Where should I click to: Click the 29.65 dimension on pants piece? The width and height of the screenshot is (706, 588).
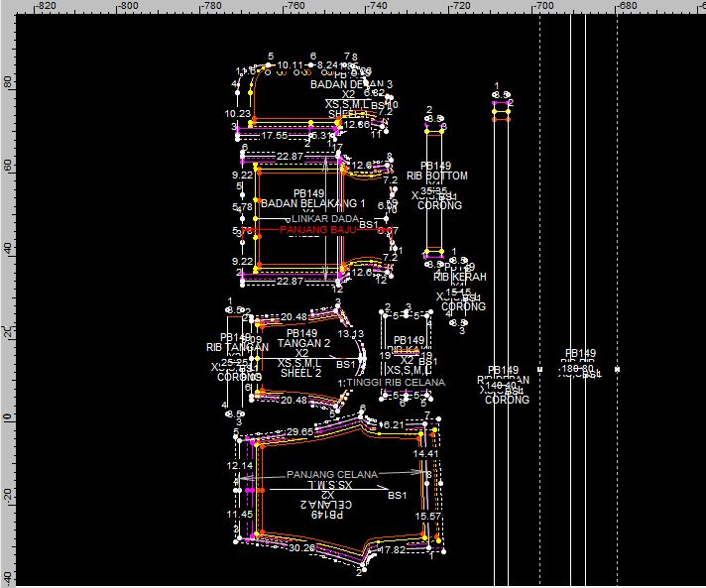[299, 432]
